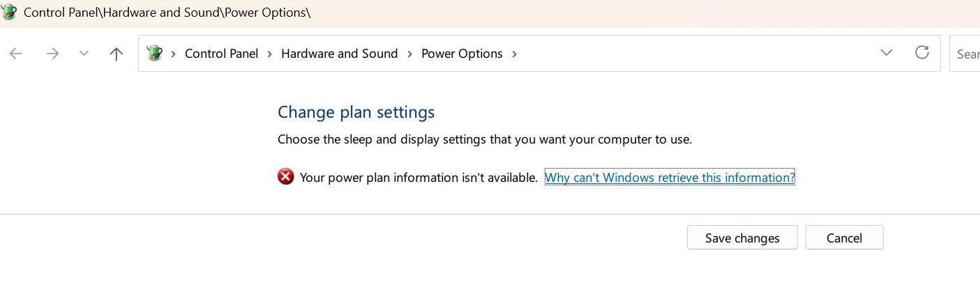This screenshot has width=980, height=308.
Task: Expand the chevron before Control Panel breadcrumb
Action: point(173,54)
